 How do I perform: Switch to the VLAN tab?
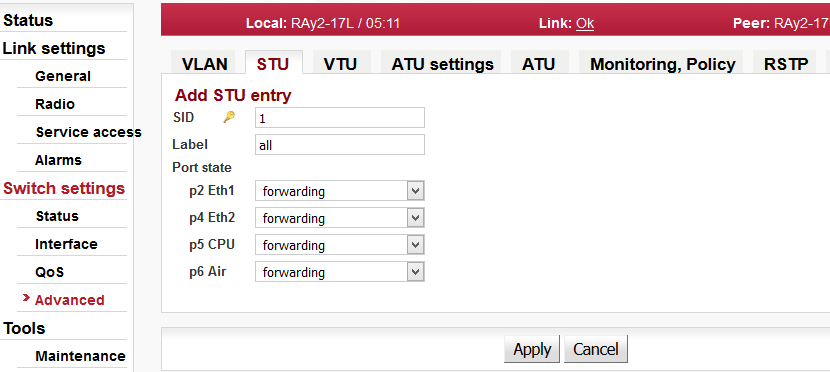[x=204, y=63]
